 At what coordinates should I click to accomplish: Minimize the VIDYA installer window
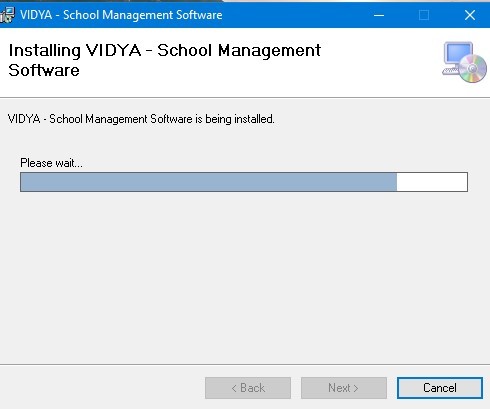[x=379, y=15]
